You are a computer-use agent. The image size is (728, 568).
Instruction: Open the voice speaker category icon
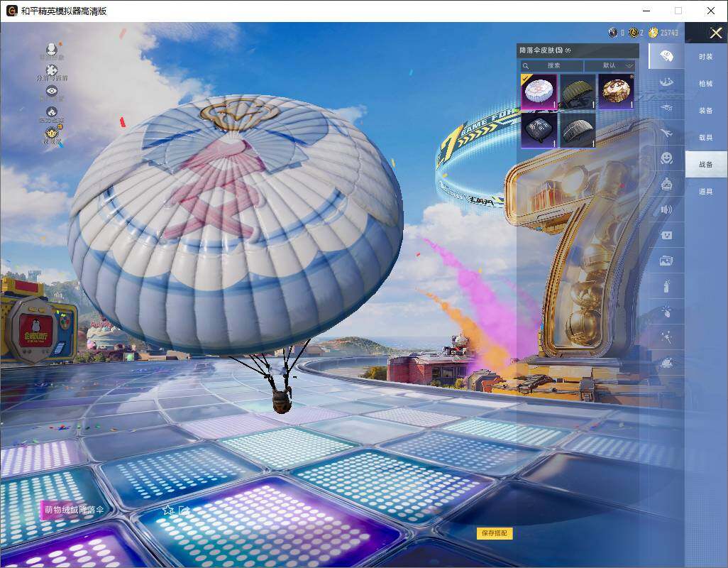[x=666, y=210]
